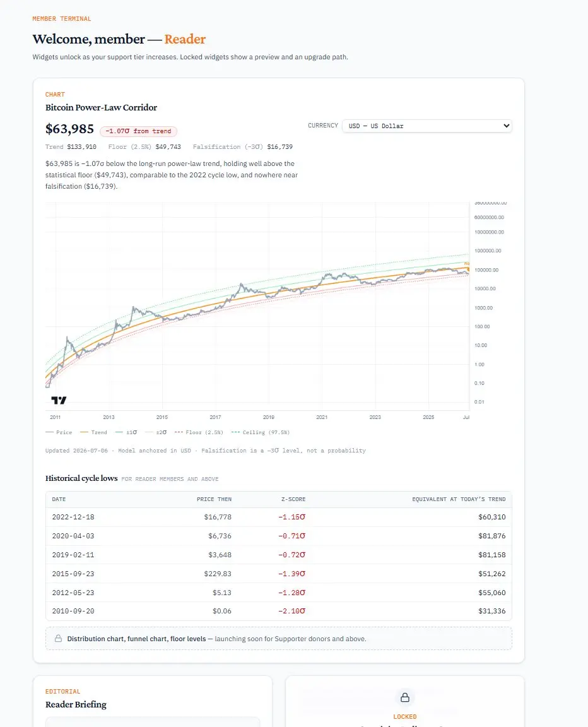
Task: Open the currency USD – US Dollar dropdown
Action: point(426,126)
